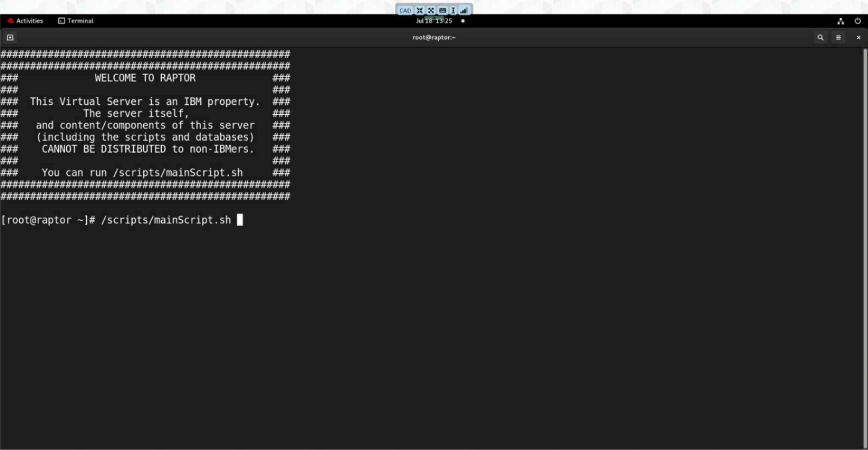Click the expand fullscreen arrows icon
Viewport: 868px width, 450px height.
click(x=431, y=11)
